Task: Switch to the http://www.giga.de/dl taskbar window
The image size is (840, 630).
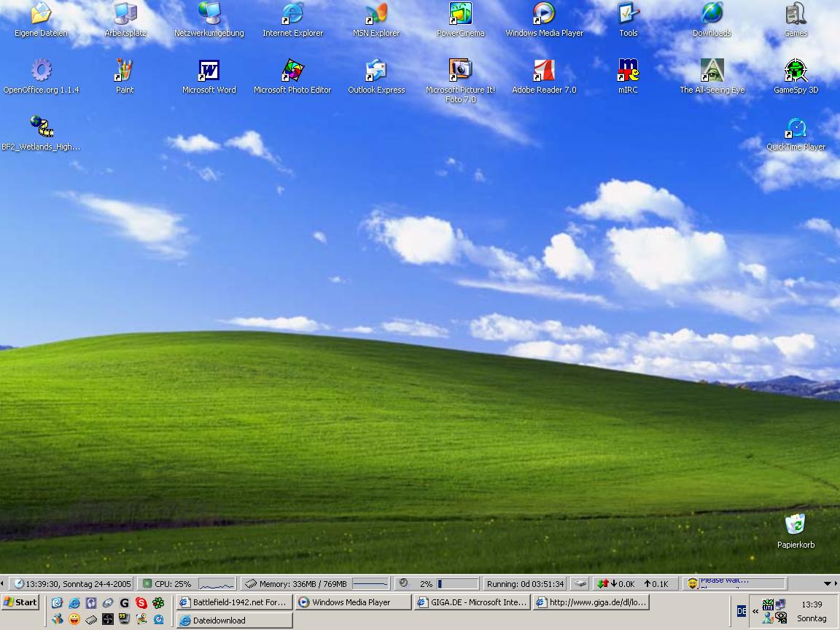Action: coord(591,602)
